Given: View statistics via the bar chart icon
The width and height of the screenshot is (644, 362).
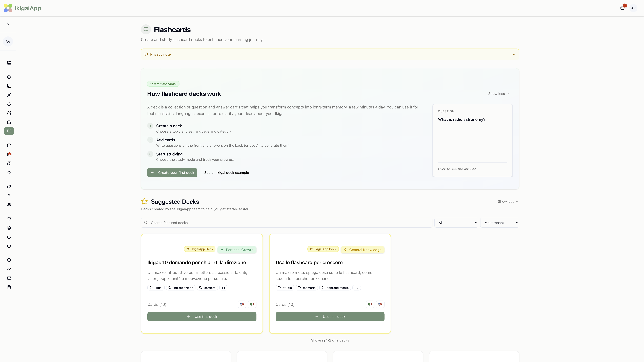Looking at the screenshot, I should coord(9,86).
